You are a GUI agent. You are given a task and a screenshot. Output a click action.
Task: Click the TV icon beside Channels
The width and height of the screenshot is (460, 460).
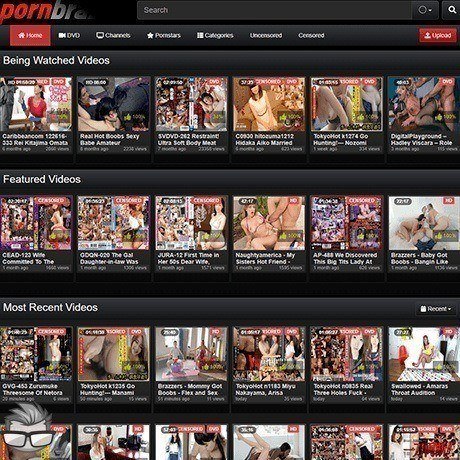pyautogui.click(x=100, y=35)
